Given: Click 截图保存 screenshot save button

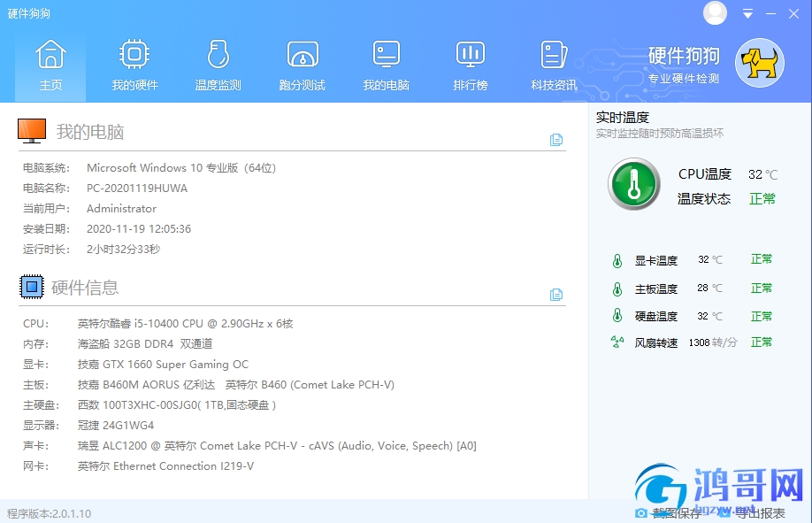Looking at the screenshot, I should click(669, 513).
